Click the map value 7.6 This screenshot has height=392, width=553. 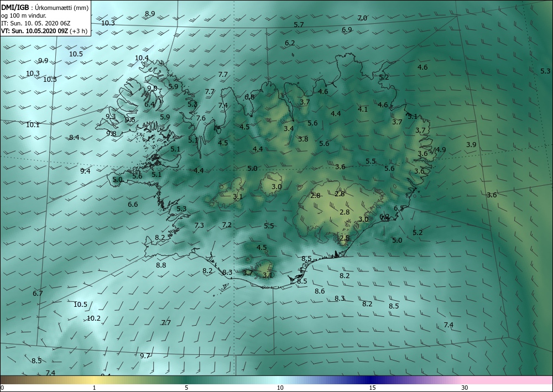[201, 118]
